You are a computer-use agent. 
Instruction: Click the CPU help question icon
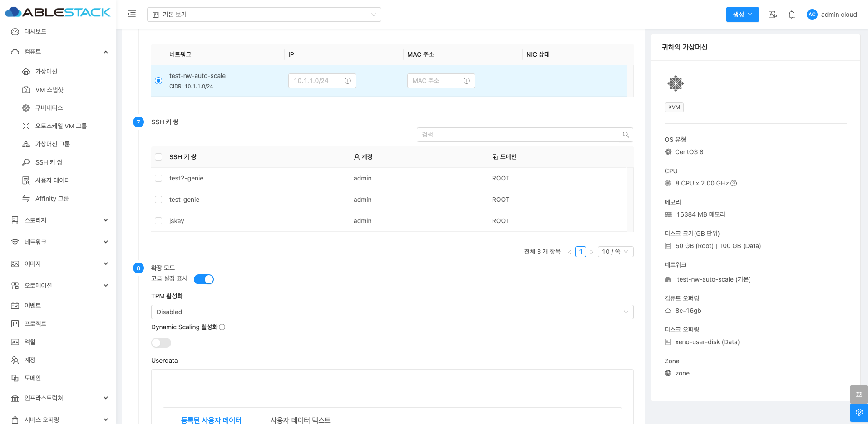[x=733, y=183]
